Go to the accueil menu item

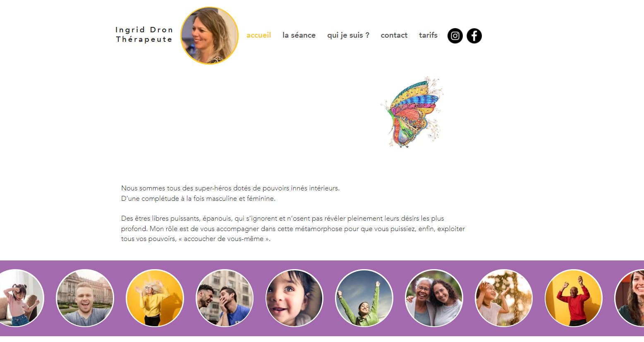(x=259, y=35)
